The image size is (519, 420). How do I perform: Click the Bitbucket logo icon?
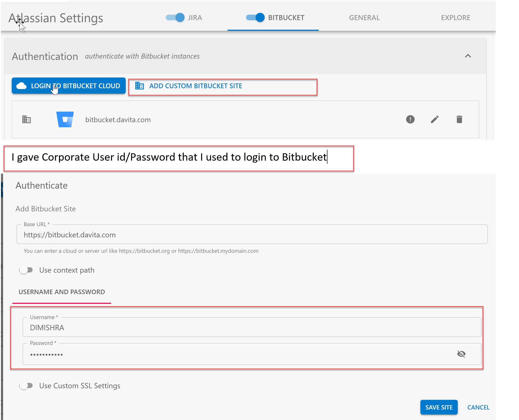(65, 119)
